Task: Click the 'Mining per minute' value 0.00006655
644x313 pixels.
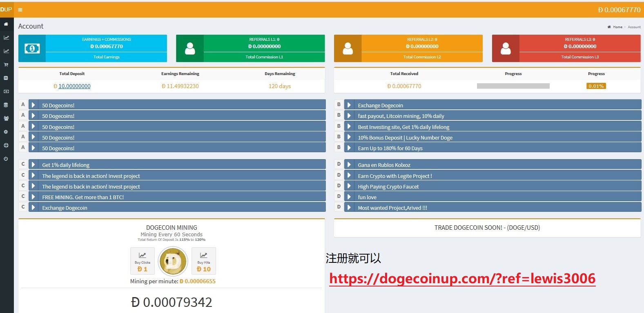Action: click(198, 281)
